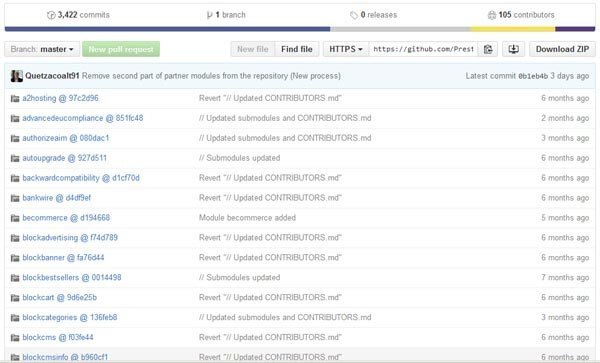Viewport: 600px width, 363px height.
Task: Click the New file button
Action: (x=253, y=49)
